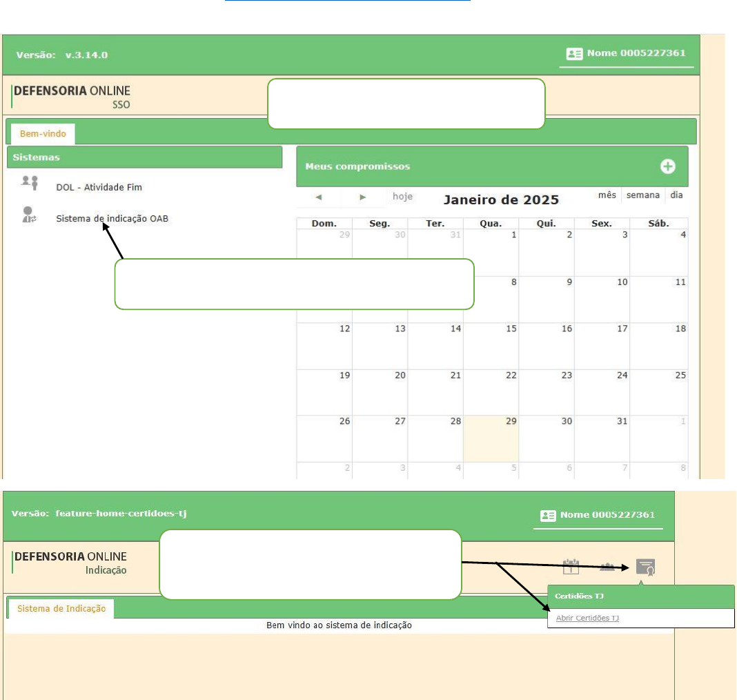
Task: Click the Sistemas panel header
Action: tap(145, 157)
